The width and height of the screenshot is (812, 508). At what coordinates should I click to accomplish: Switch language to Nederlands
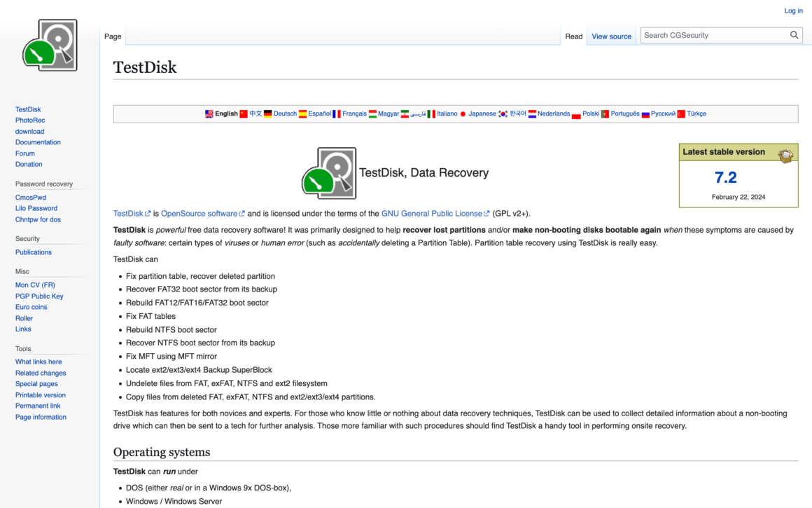pyautogui.click(x=554, y=114)
